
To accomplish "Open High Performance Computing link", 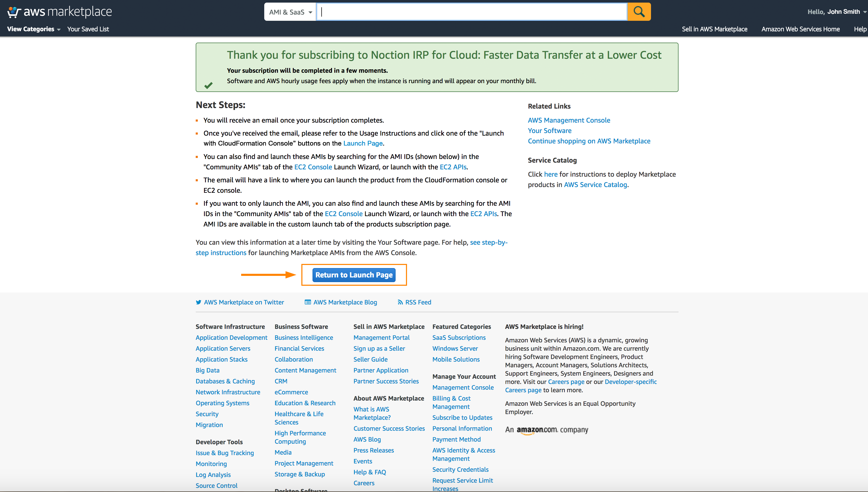I will [x=300, y=437].
